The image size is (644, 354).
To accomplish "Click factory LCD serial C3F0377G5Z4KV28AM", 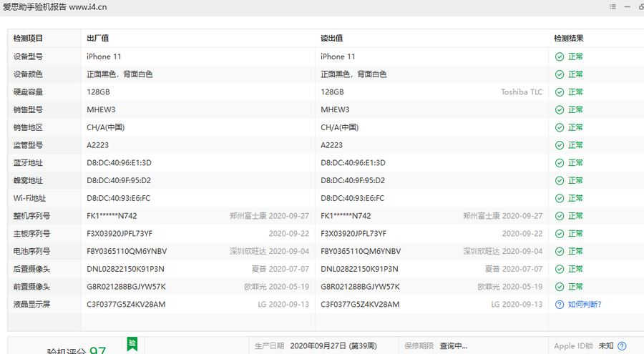I will 126,305.
